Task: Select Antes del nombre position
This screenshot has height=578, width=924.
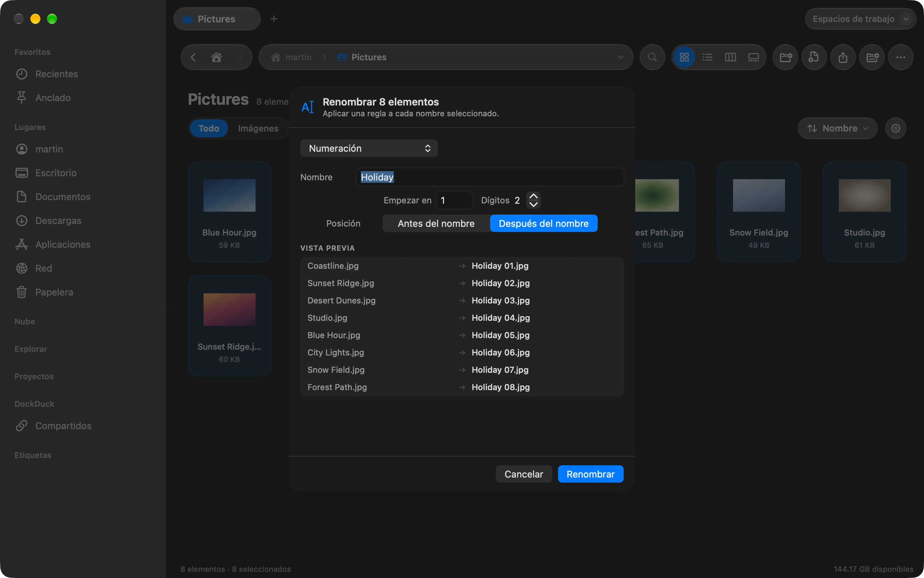Action: tap(436, 223)
